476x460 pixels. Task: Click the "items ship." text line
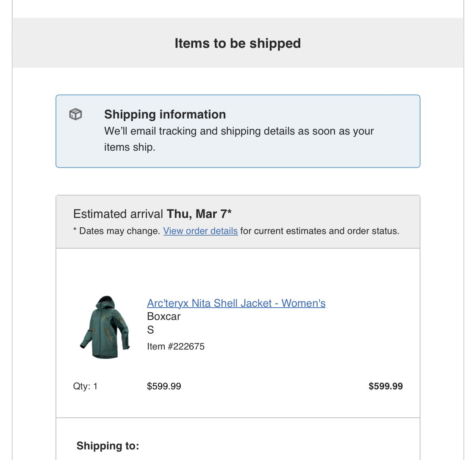[130, 147]
